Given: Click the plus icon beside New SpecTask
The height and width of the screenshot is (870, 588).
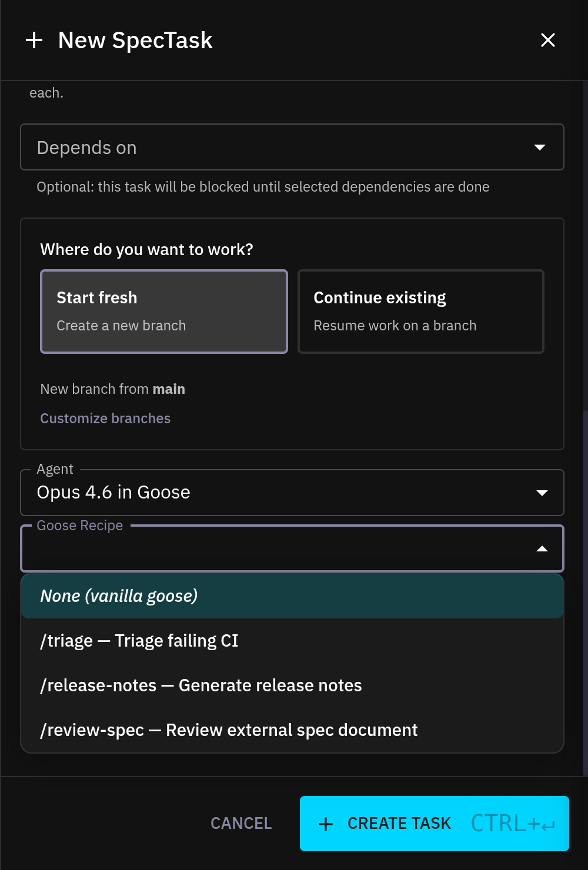Looking at the screenshot, I should coord(34,40).
